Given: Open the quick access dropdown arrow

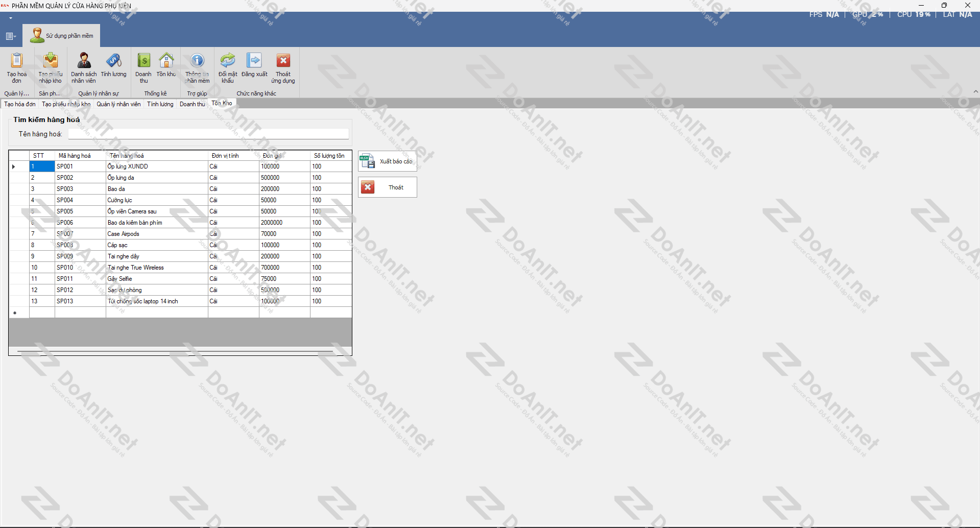Looking at the screenshot, I should pos(11,18).
